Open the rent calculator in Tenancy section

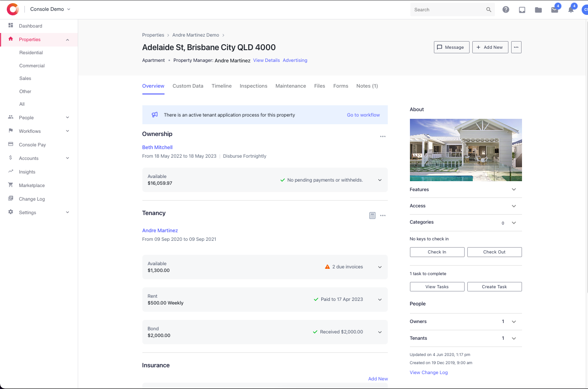click(x=372, y=216)
